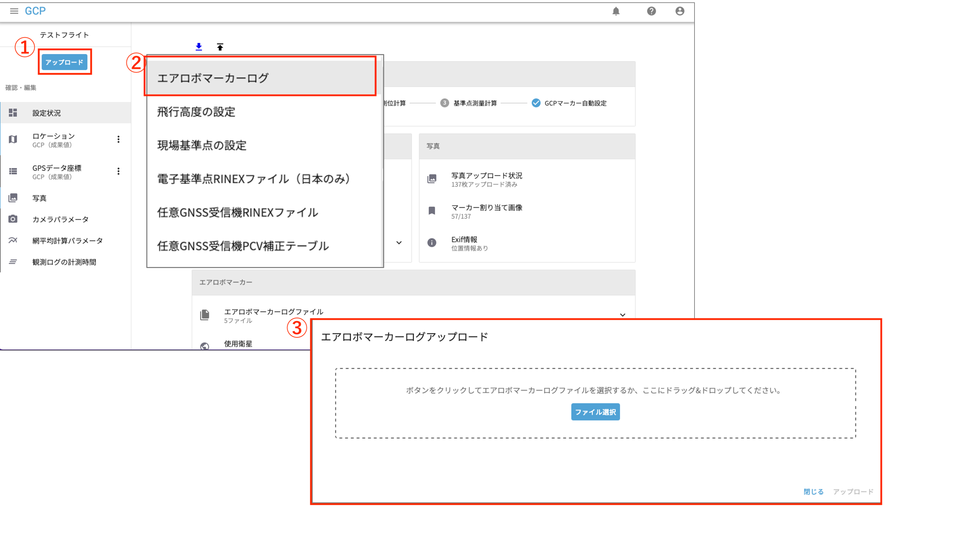Open the hamburger menu next to GCP

[x=14, y=11]
